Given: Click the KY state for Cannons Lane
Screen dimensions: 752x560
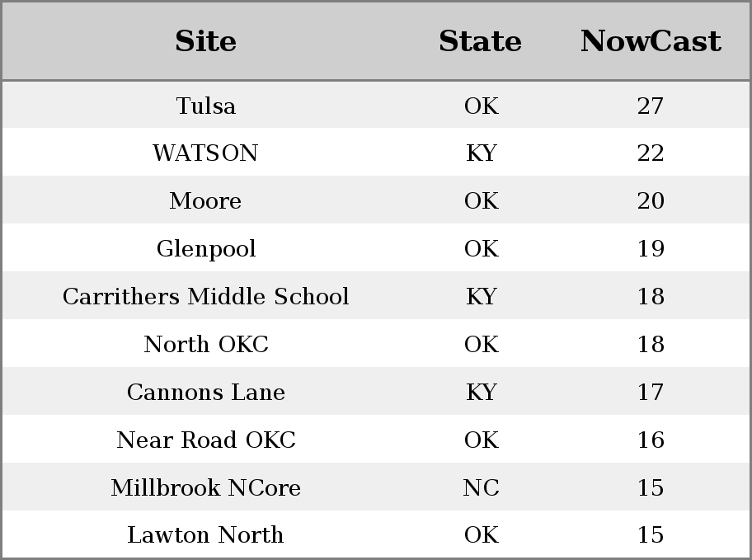Looking at the screenshot, I should tap(481, 392).
